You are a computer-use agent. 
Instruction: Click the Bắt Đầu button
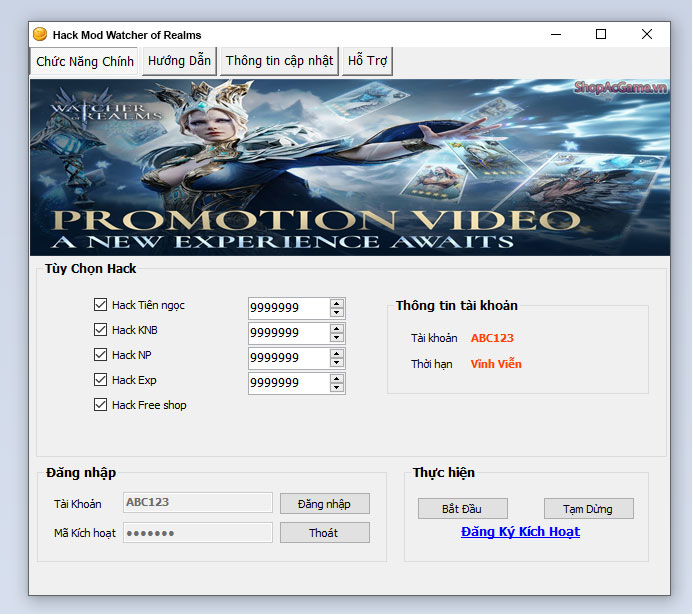click(462, 509)
